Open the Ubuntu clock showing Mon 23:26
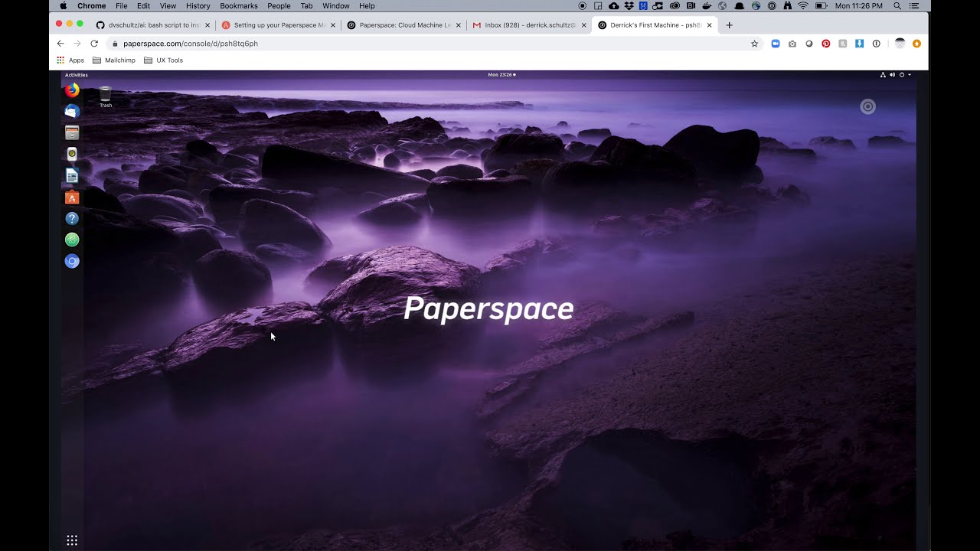Image resolution: width=980 pixels, height=551 pixels. 501,75
